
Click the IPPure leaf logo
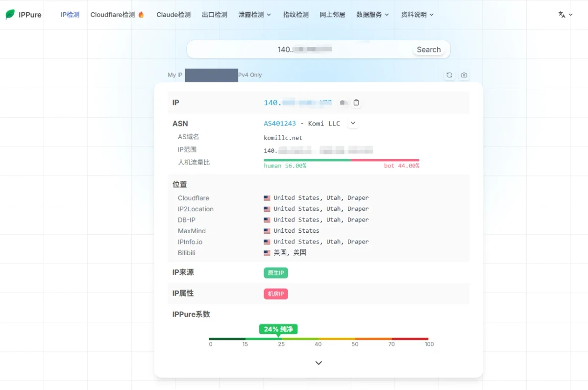10,15
